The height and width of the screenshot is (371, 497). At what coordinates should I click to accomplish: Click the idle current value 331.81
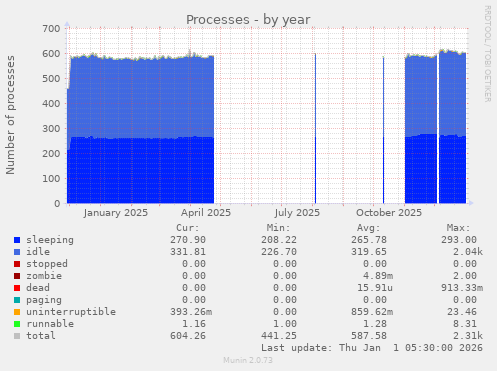tap(188, 252)
